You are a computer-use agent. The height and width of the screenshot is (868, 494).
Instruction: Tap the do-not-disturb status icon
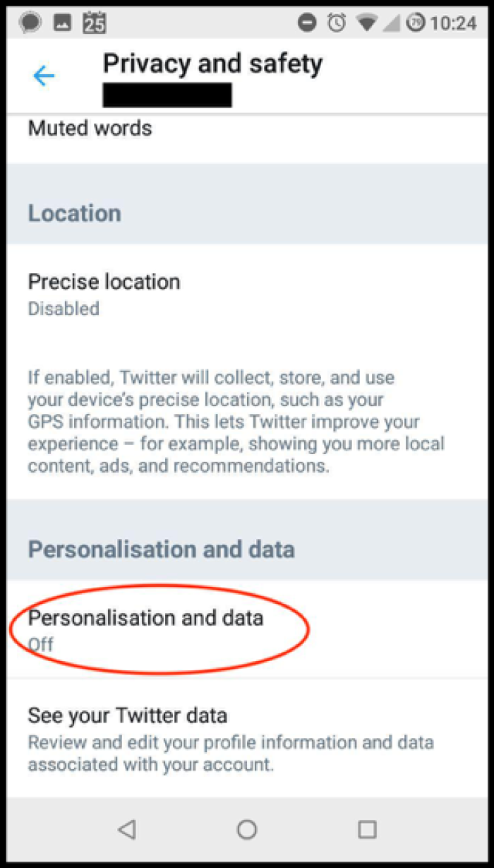pyautogui.click(x=307, y=23)
